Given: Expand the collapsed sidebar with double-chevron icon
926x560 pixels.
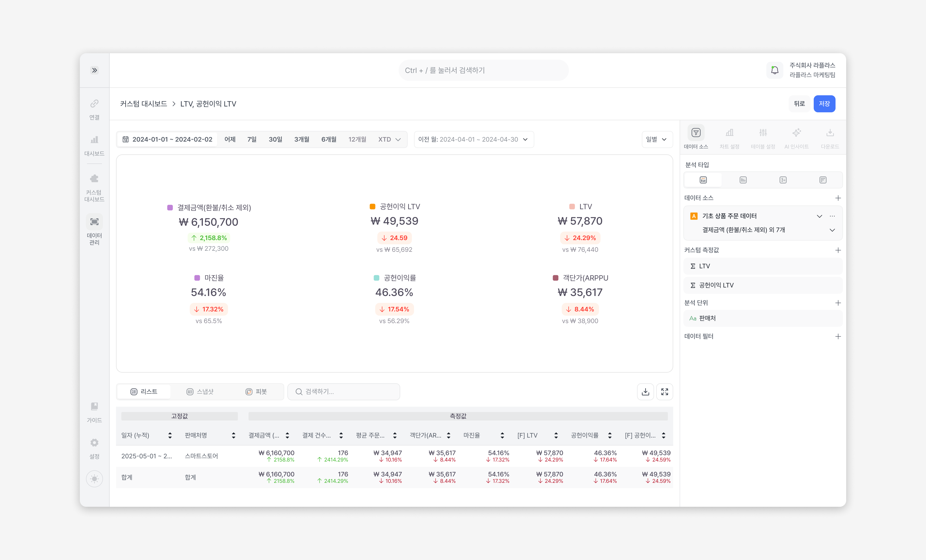Looking at the screenshot, I should (x=94, y=70).
